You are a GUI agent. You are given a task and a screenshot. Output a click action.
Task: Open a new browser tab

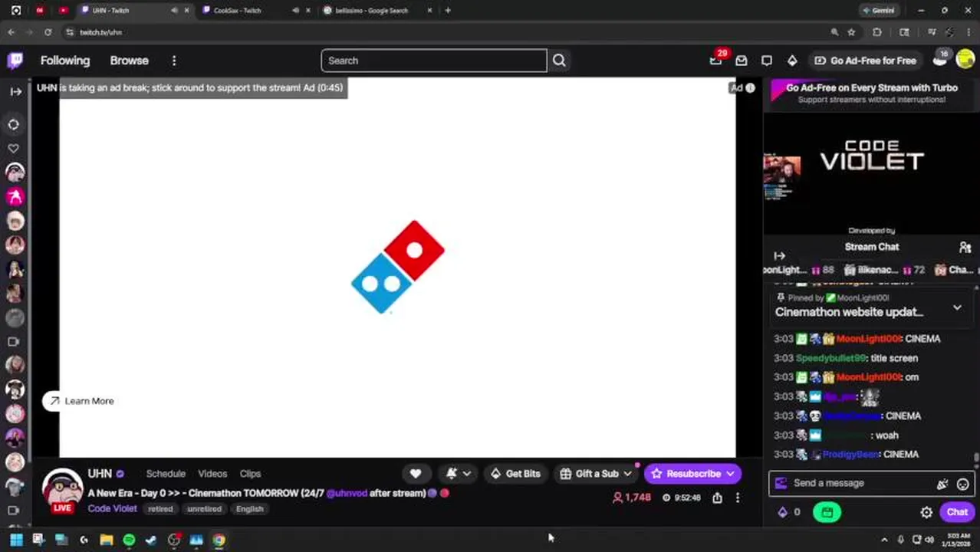coord(448,11)
